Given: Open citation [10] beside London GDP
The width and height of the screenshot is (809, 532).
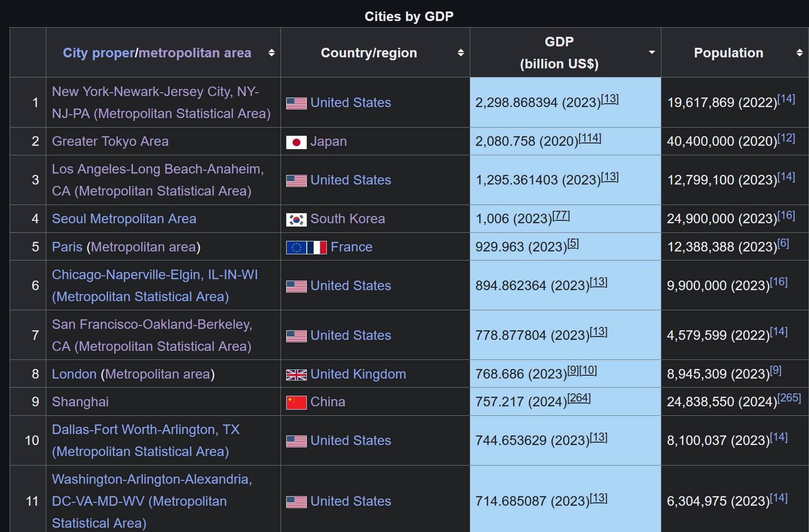Looking at the screenshot, I should click(x=588, y=370).
